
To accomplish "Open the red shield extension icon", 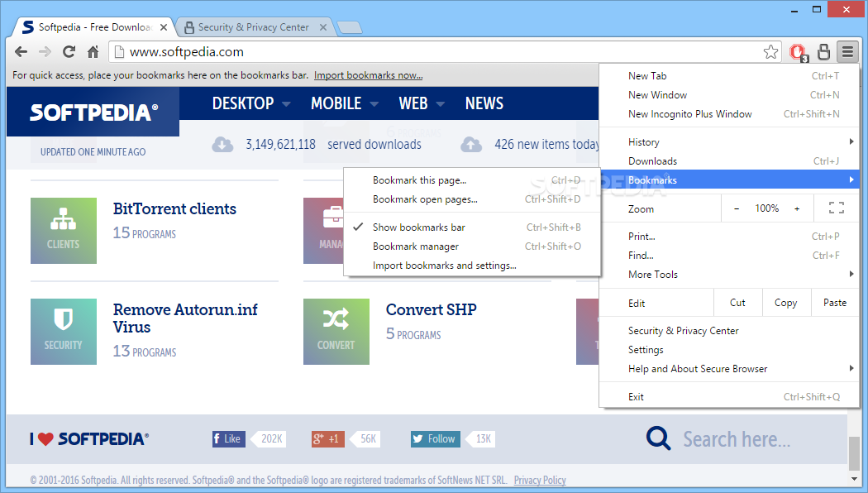I will click(x=799, y=52).
